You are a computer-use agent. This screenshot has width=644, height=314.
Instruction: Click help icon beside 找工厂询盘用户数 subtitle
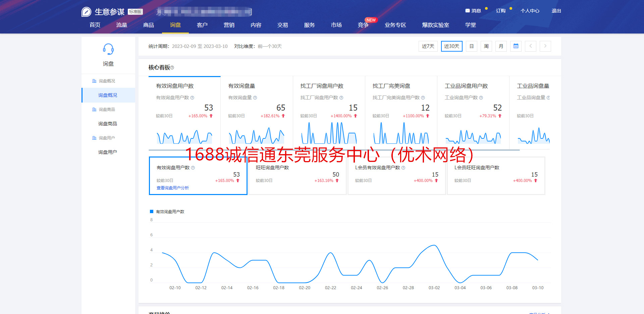(341, 98)
